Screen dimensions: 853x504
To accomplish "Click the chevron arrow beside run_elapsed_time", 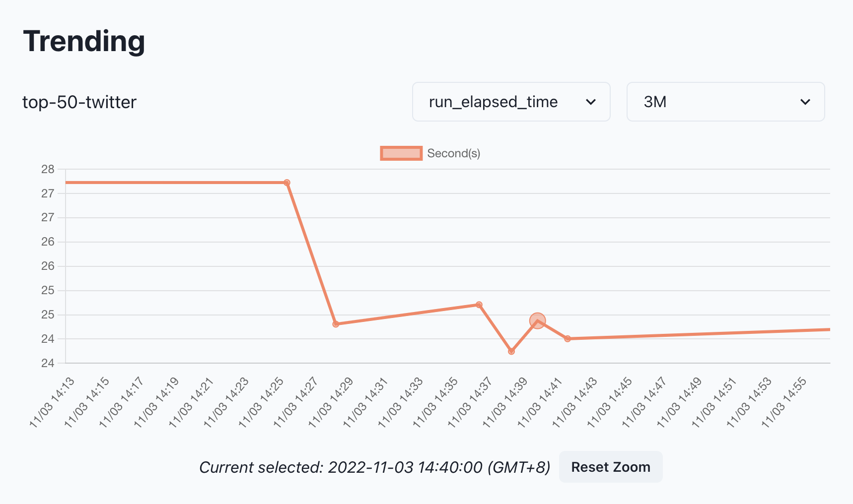I will (590, 102).
